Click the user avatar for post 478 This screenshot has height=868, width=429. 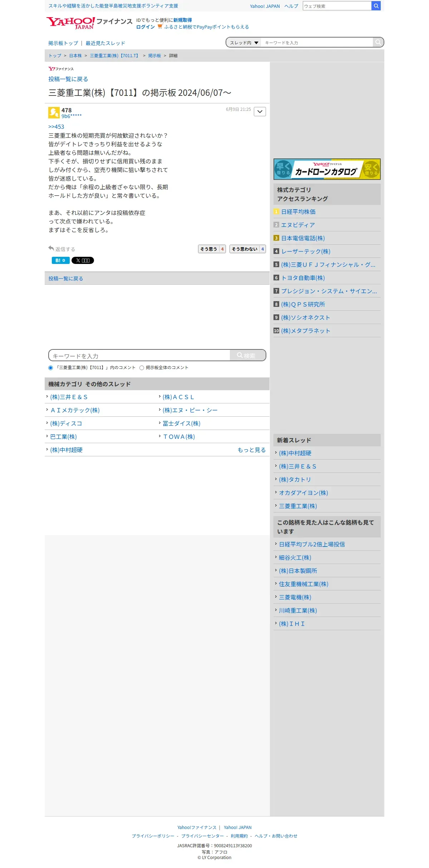pos(54,112)
